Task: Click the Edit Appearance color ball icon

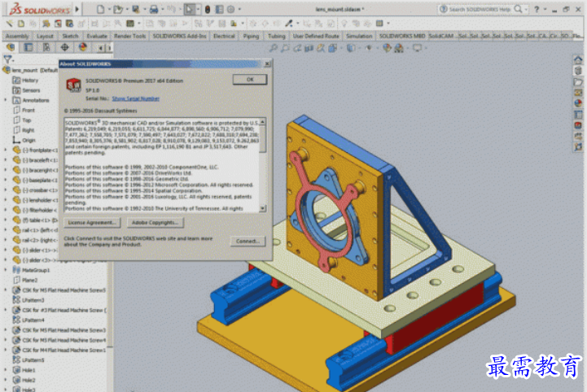Action: [387, 48]
